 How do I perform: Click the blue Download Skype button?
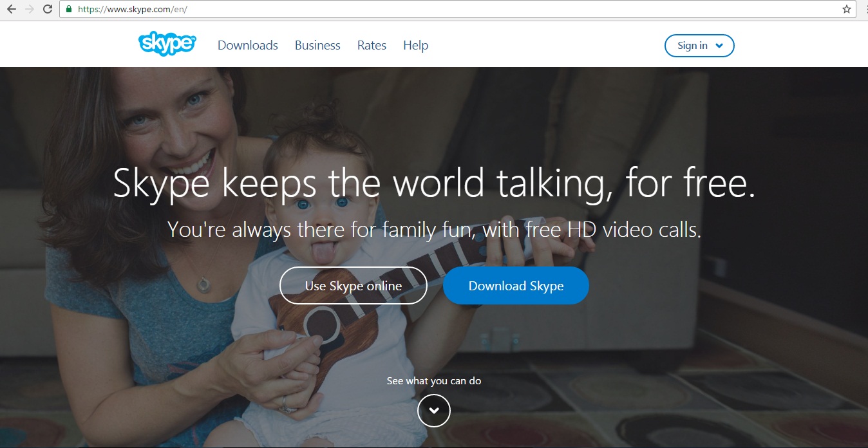tap(516, 286)
